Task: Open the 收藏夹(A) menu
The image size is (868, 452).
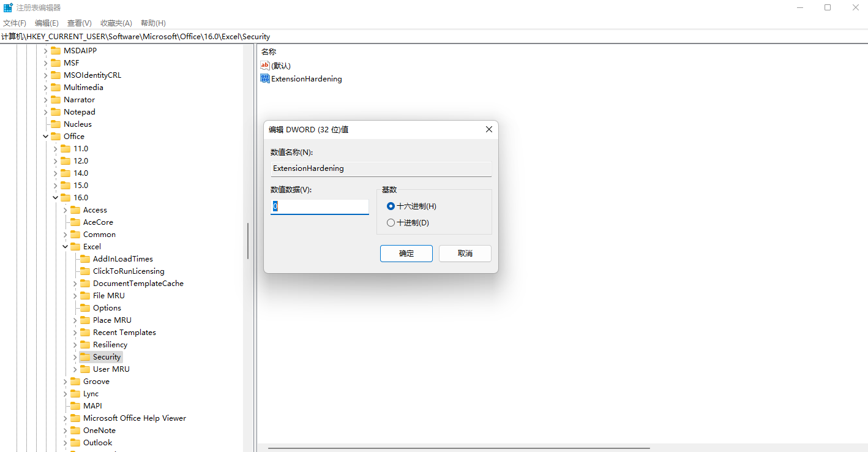Action: pyautogui.click(x=116, y=23)
